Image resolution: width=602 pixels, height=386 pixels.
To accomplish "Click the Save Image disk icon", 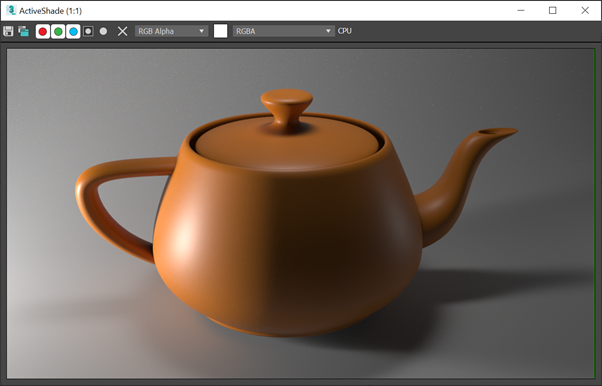I will (x=8, y=31).
